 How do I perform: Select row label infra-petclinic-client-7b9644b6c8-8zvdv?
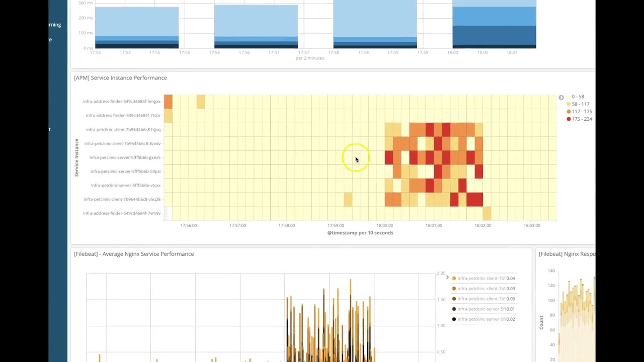[x=122, y=144]
